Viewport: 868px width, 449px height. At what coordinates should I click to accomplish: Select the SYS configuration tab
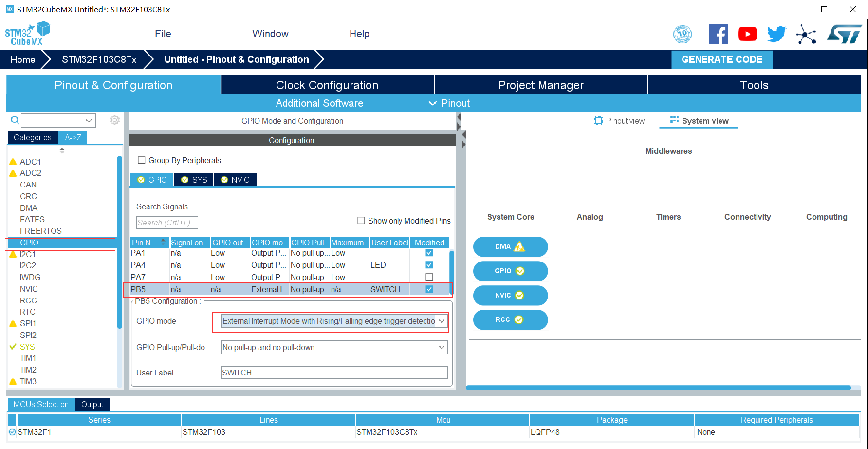194,180
